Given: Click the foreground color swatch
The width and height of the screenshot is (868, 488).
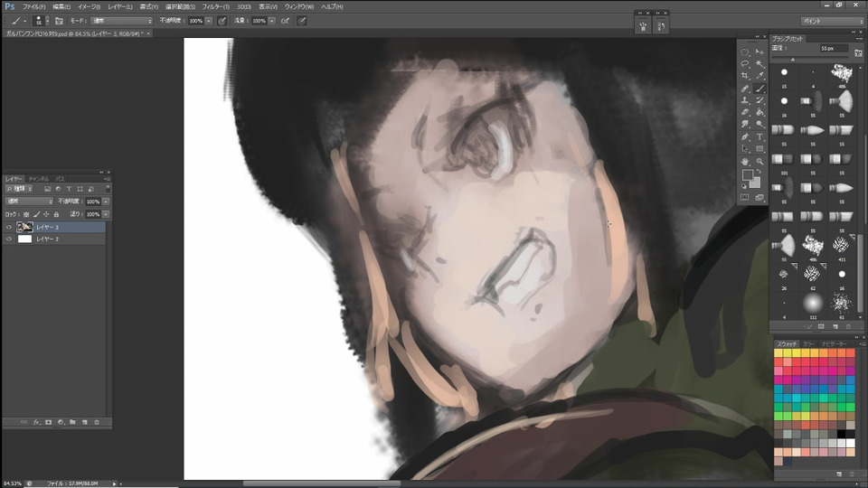Looking at the screenshot, I should pos(748,175).
